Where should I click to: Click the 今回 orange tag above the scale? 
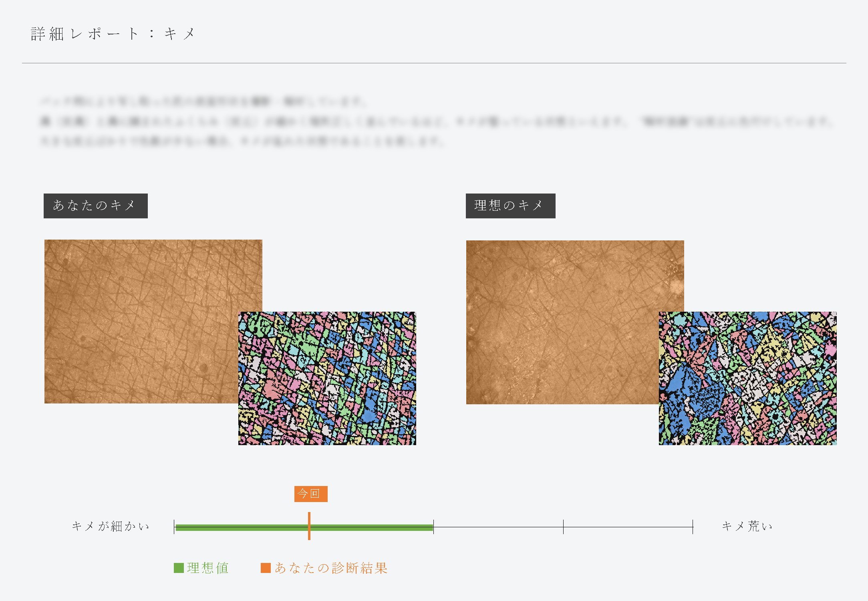pos(310,494)
